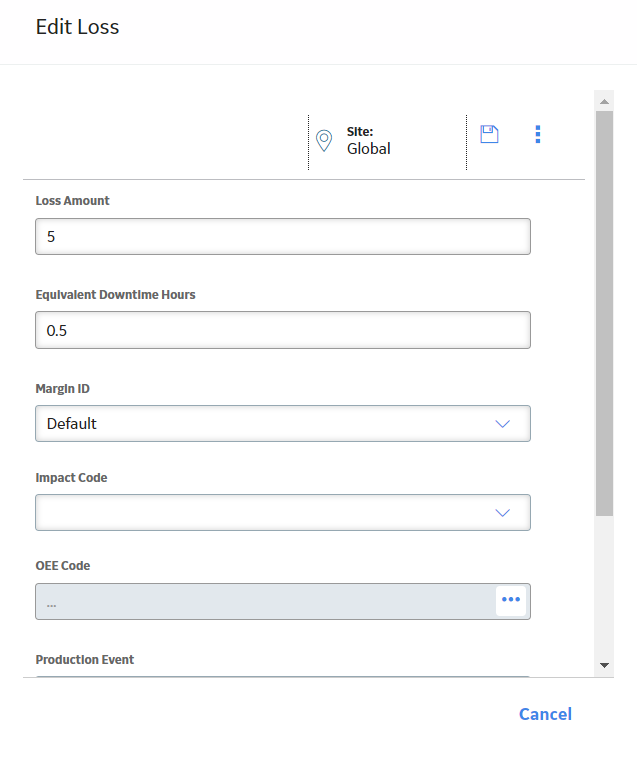The width and height of the screenshot is (637, 761).
Task: Expand the Impact Code chevron arrow
Action: (x=502, y=513)
